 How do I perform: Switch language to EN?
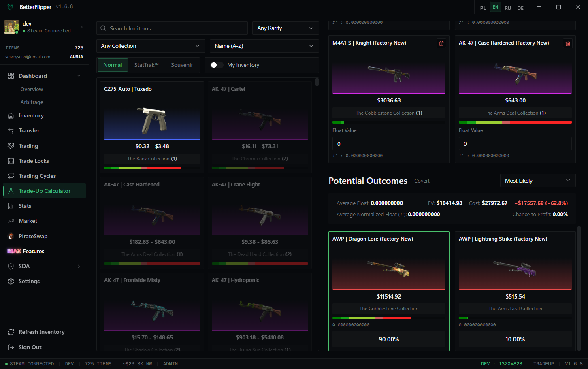pos(495,7)
